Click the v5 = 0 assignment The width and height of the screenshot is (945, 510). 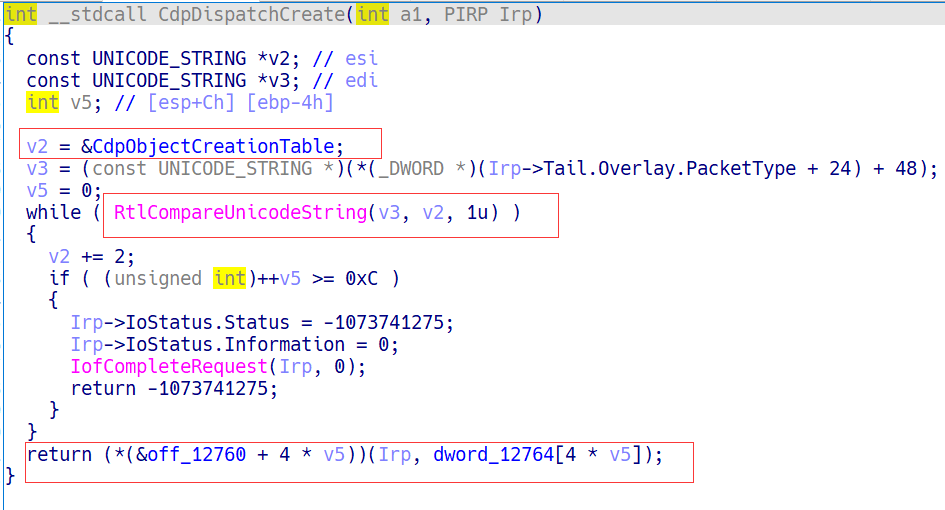[x=64, y=190]
